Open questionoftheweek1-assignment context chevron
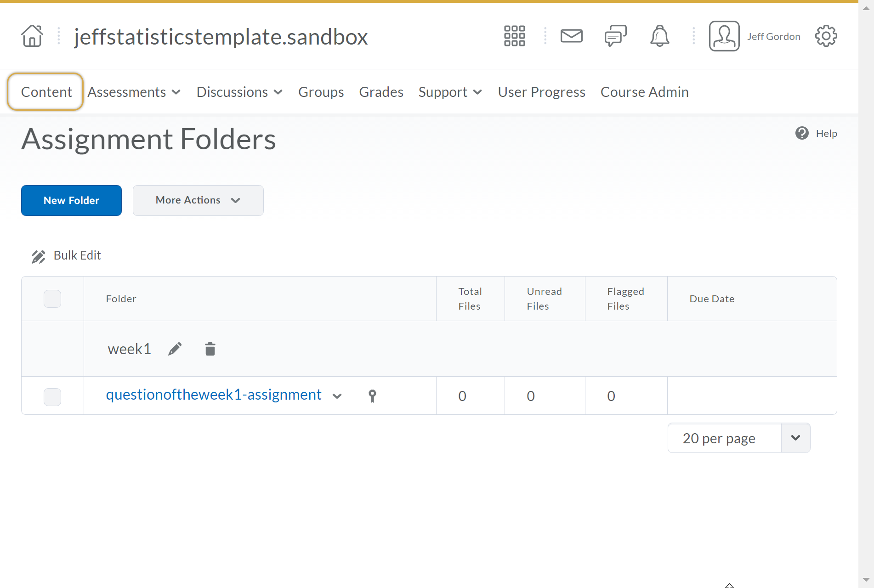This screenshot has height=588, width=874. pyautogui.click(x=337, y=396)
